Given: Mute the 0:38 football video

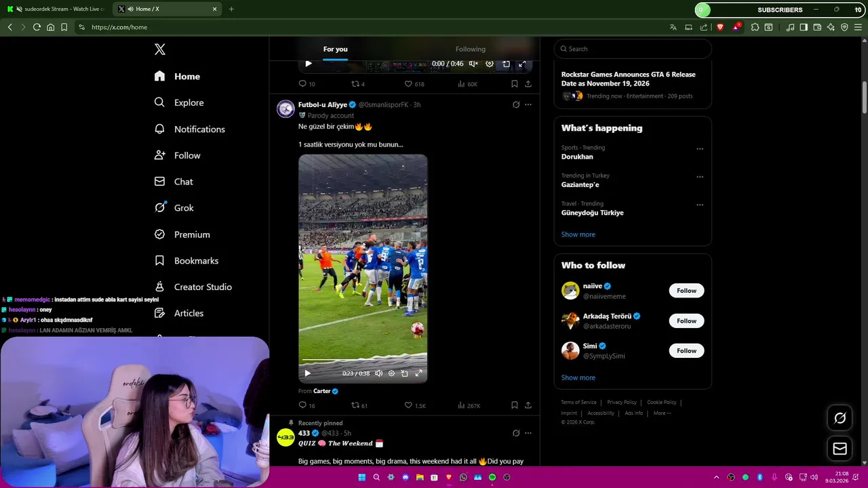Looking at the screenshot, I should click(378, 373).
